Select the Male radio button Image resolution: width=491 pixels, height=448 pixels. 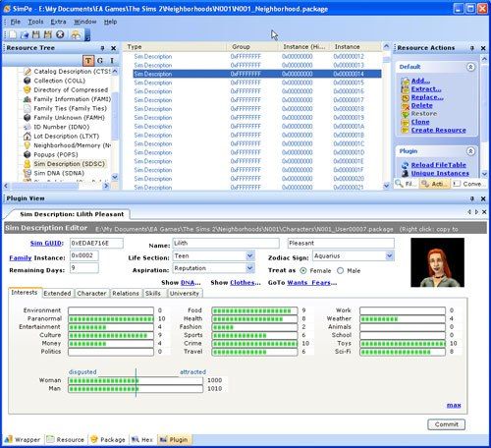[x=341, y=271]
